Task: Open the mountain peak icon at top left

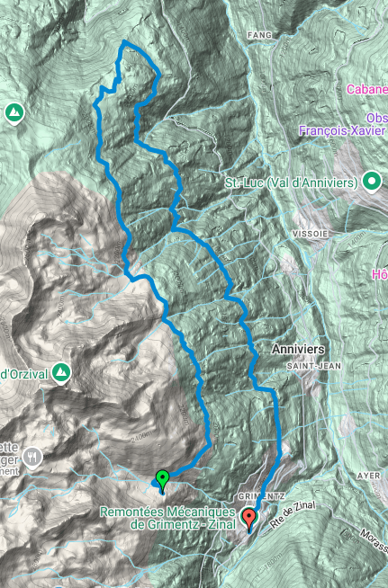Action: pyautogui.click(x=15, y=113)
